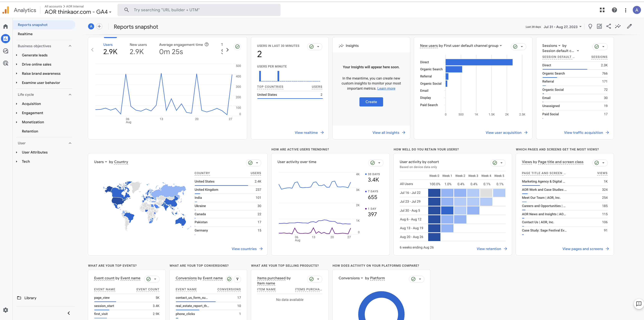Open the Explore icon in left rail
644x320 pixels.
[6, 51]
